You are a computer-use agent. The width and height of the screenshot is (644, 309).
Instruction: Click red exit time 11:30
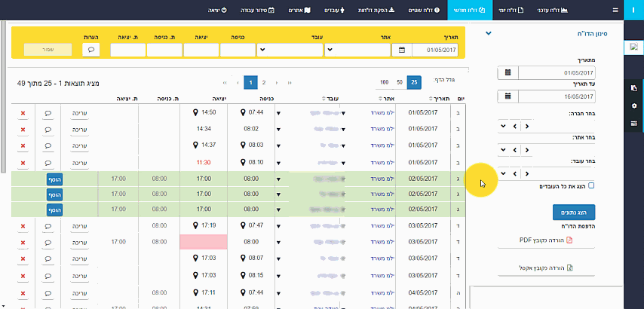coord(204,163)
